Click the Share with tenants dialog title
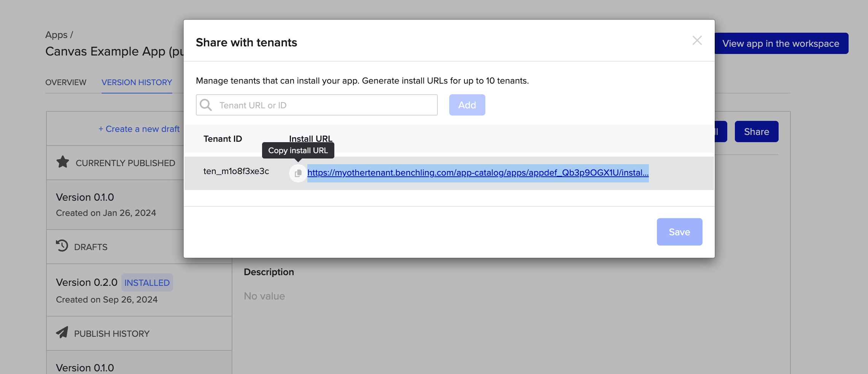Screen dimensions: 868x374 (x=246, y=43)
